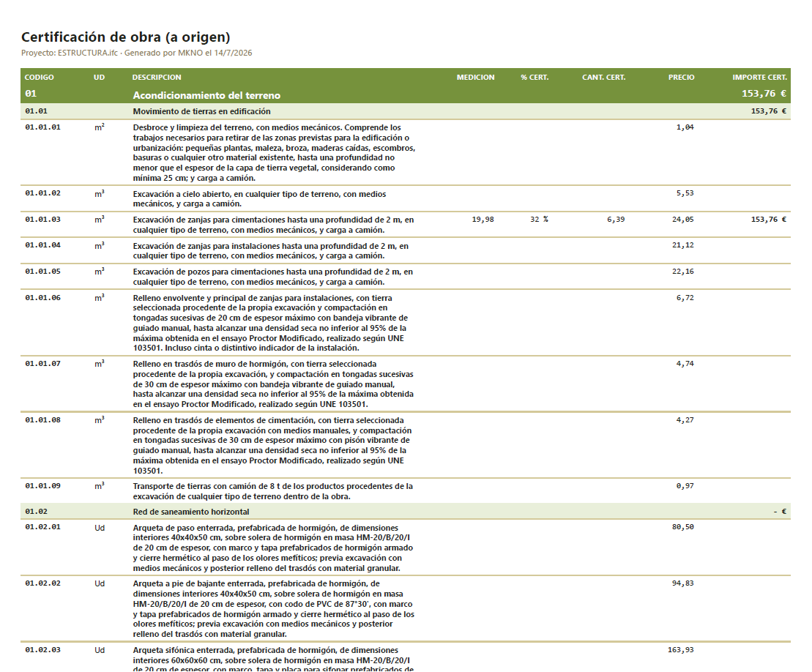This screenshot has height=672, width=812.
Task: Select 'Transporte de tierras con camión' description
Action: pos(273,491)
